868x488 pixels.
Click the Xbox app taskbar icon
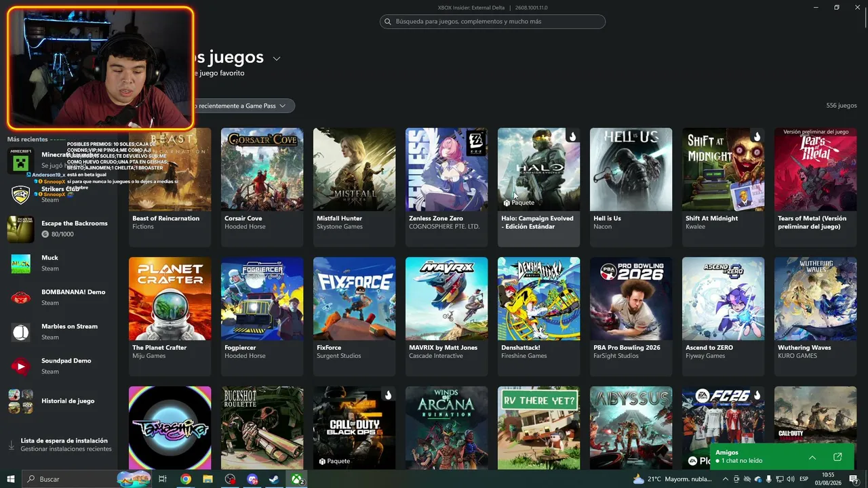point(297,479)
